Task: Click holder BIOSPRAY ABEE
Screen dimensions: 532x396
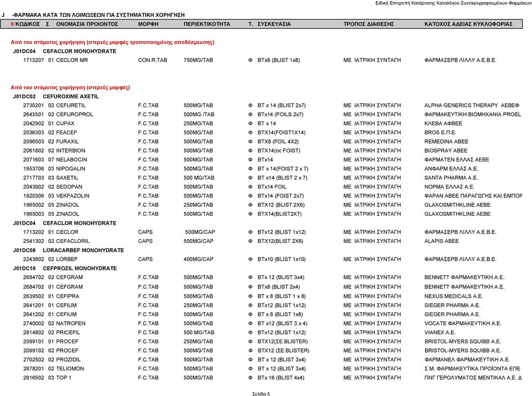Action: point(446,150)
